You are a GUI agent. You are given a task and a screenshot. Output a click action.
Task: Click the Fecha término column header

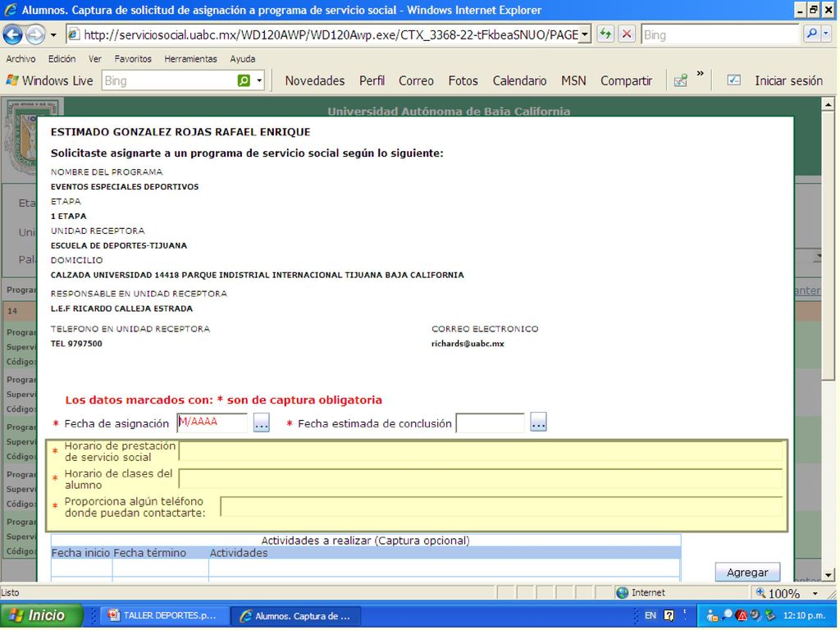149,553
